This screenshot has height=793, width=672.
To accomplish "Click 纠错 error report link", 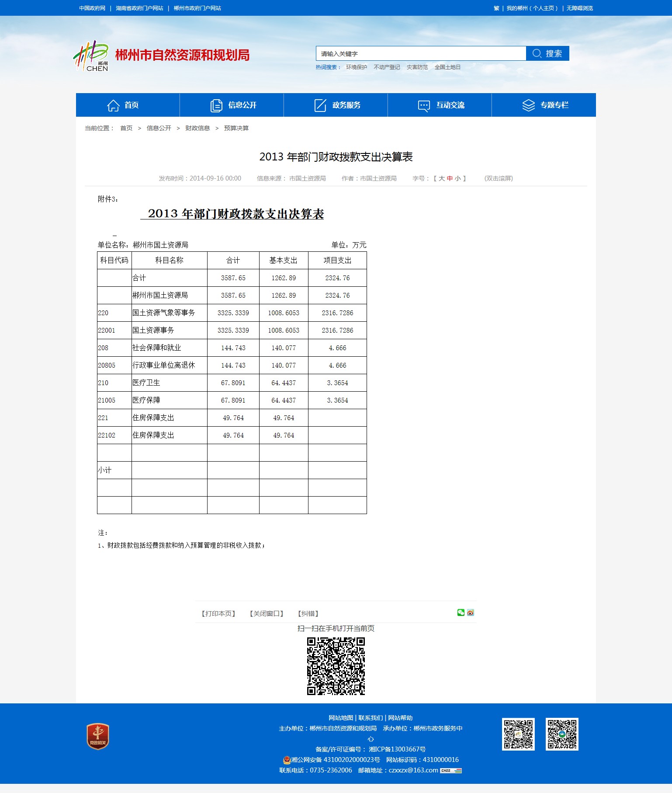I will coord(308,614).
